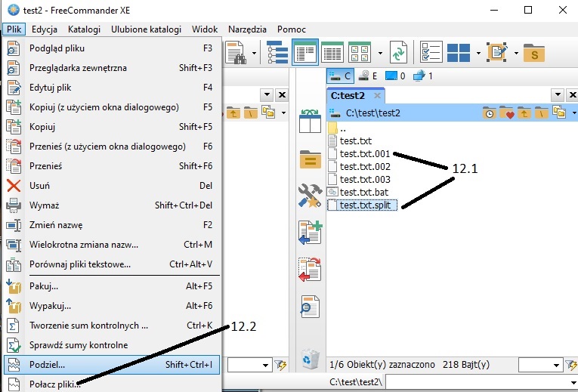Viewport: 578px width, 392px height.
Task: Choose 'Wypakuj...' menu entry
Action: (x=112, y=306)
